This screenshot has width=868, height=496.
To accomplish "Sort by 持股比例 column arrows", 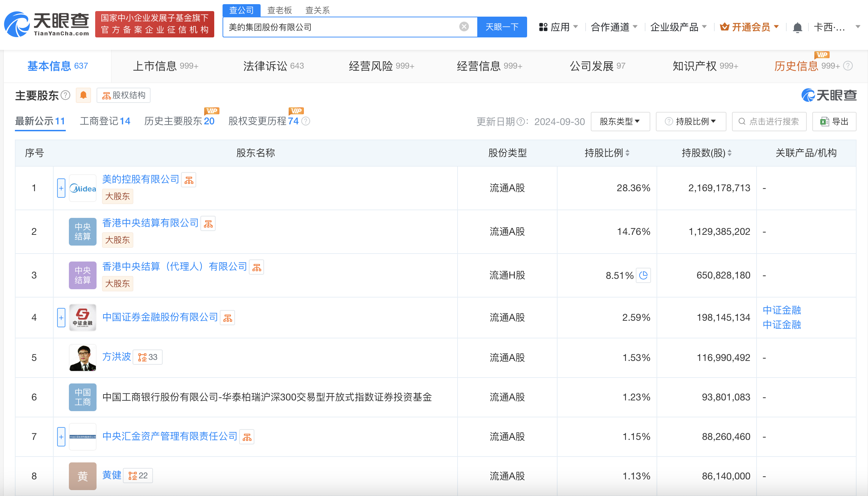I will 627,153.
